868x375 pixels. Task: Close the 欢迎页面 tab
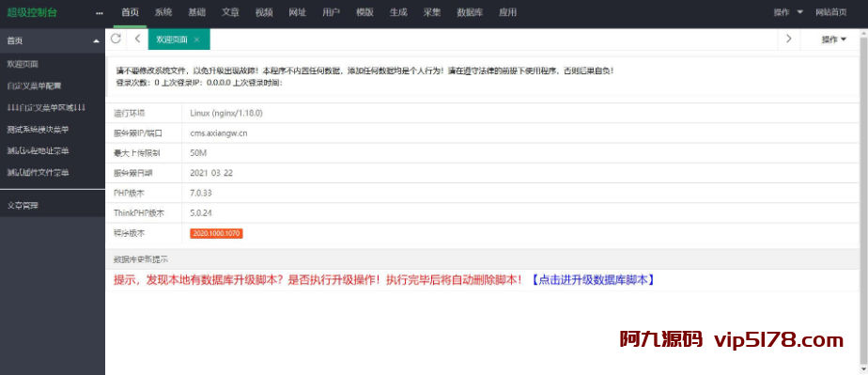tap(196, 39)
